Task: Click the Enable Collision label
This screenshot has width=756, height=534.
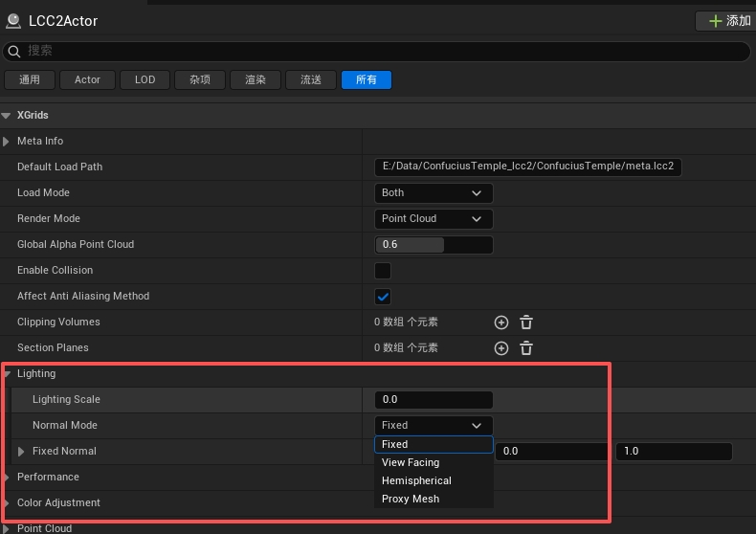Action: tap(55, 271)
